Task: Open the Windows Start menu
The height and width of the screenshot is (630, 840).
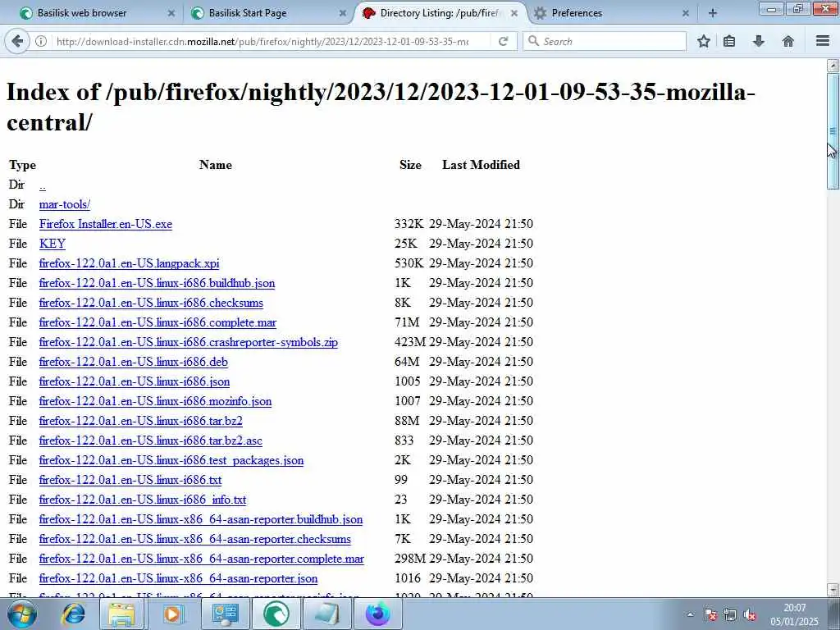Action: tap(22, 614)
